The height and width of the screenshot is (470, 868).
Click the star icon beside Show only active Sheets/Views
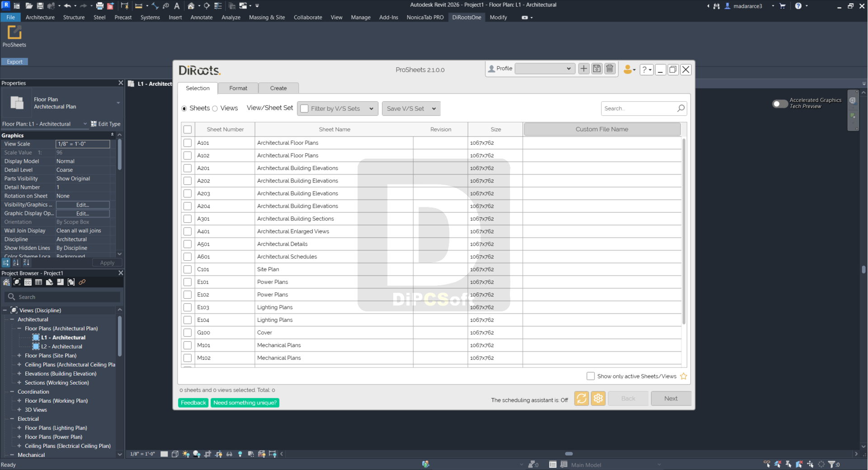[684, 376]
